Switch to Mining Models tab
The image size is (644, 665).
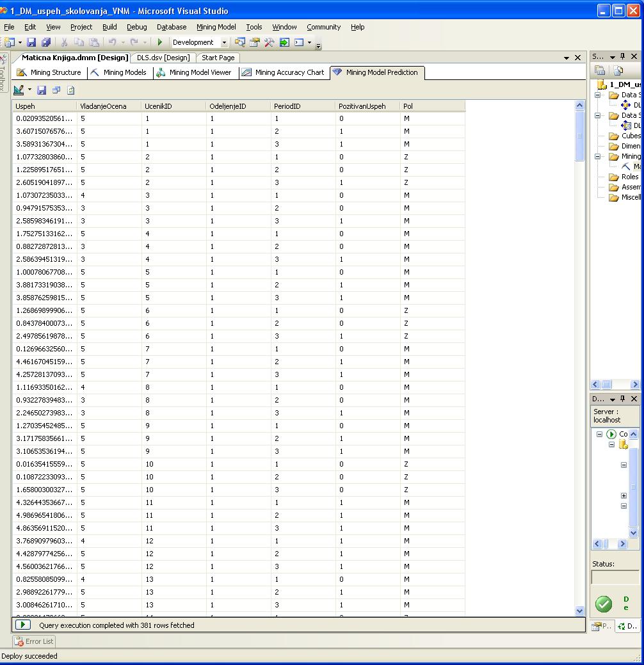click(x=119, y=72)
